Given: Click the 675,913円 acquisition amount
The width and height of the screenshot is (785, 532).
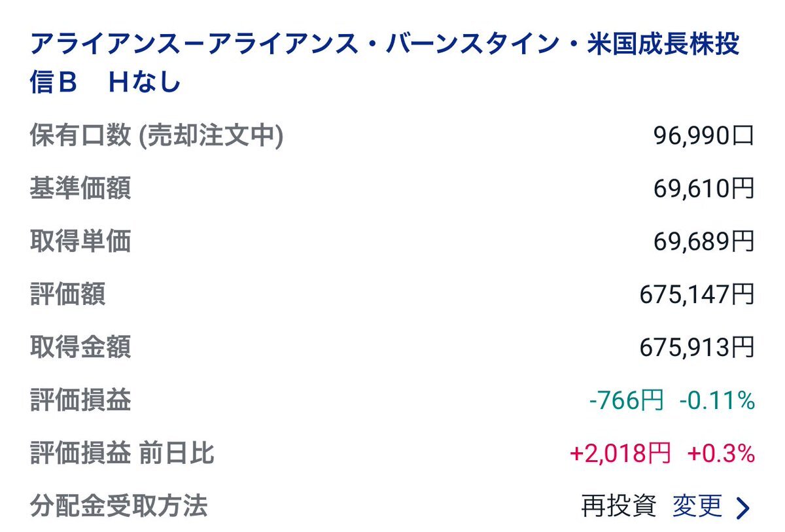Looking at the screenshot, I should (x=697, y=348).
